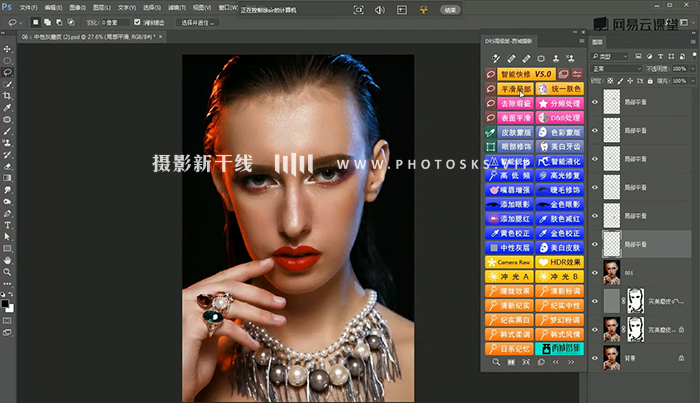
Task: Open the DR5 panel flyout menu
Action: (x=581, y=41)
